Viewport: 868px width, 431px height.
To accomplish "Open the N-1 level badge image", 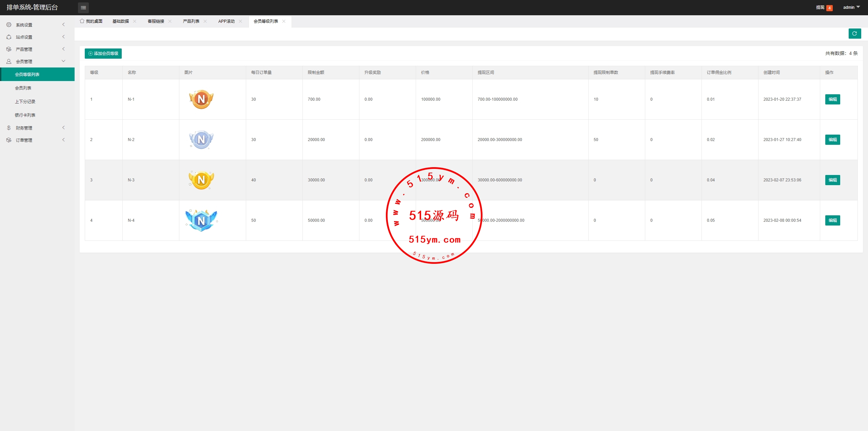I will pyautogui.click(x=201, y=99).
